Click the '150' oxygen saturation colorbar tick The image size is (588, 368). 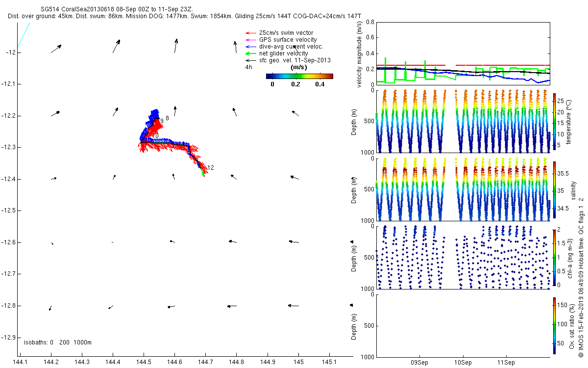point(562,305)
